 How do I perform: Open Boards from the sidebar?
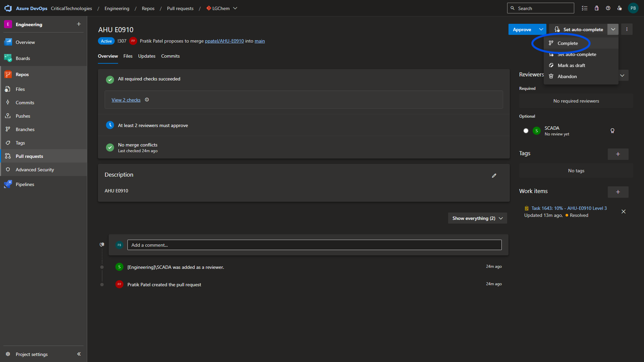click(23, 58)
